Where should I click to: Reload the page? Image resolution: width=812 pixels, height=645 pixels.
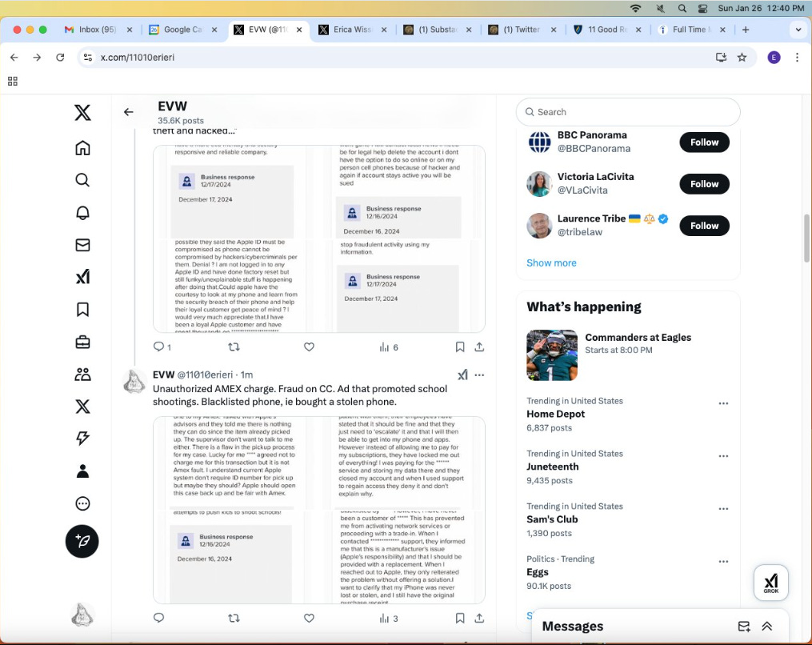[60, 58]
